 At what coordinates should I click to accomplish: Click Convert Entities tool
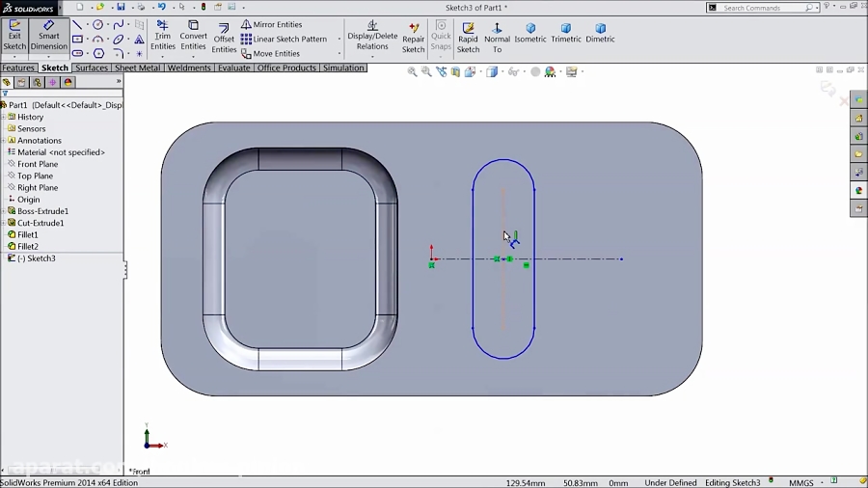click(193, 35)
